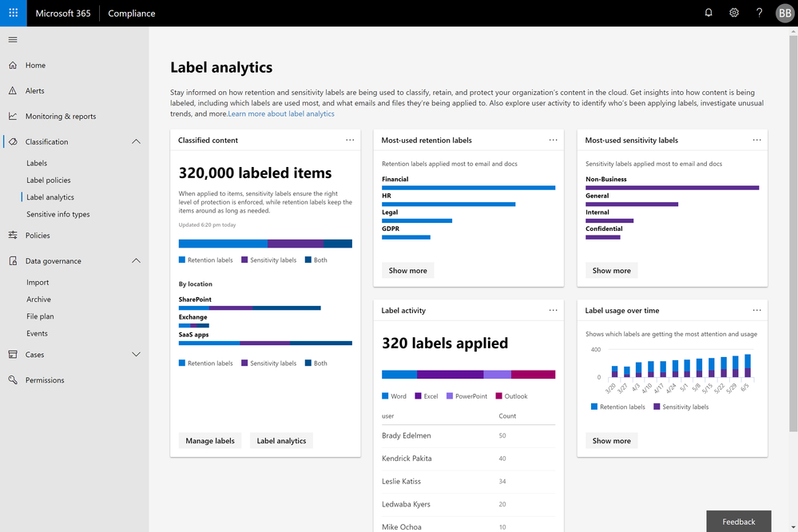This screenshot has height=532, width=798.
Task: Click the Policies sliders icon
Action: coord(13,235)
